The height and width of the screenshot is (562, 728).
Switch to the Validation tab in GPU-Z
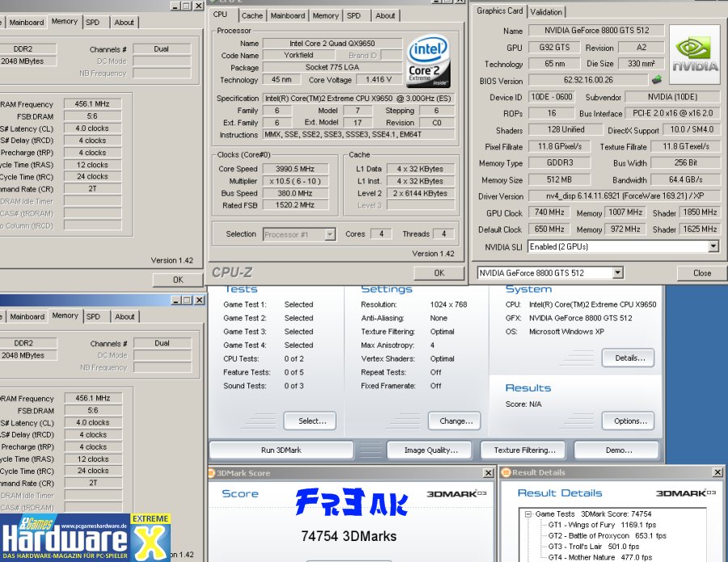coord(547,12)
